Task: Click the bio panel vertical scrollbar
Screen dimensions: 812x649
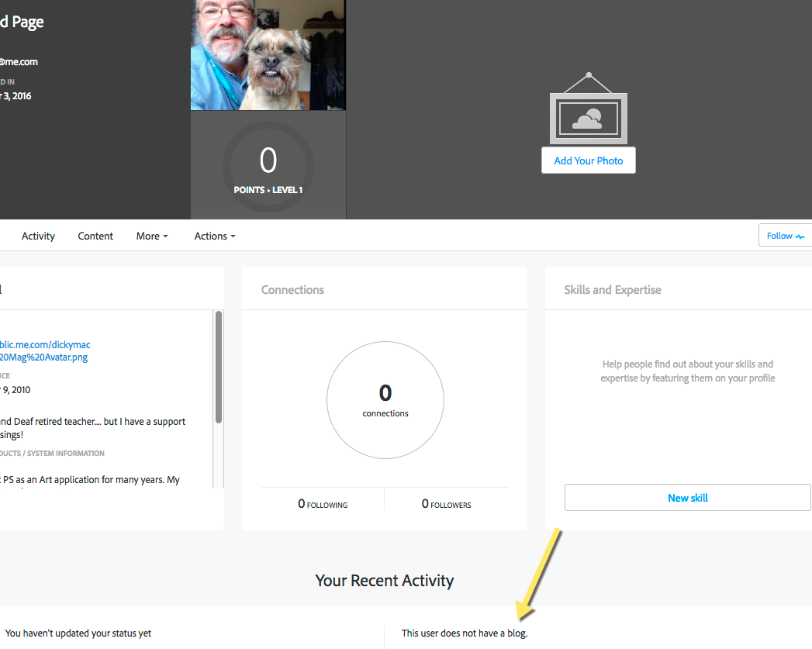Action: 219,368
